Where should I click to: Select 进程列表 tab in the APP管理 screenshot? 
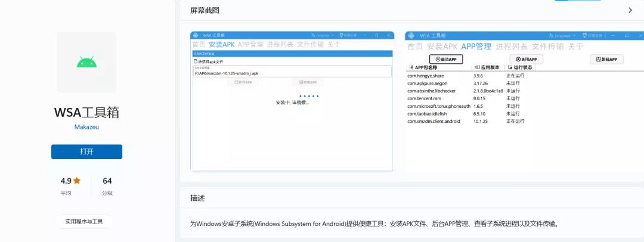click(512, 46)
